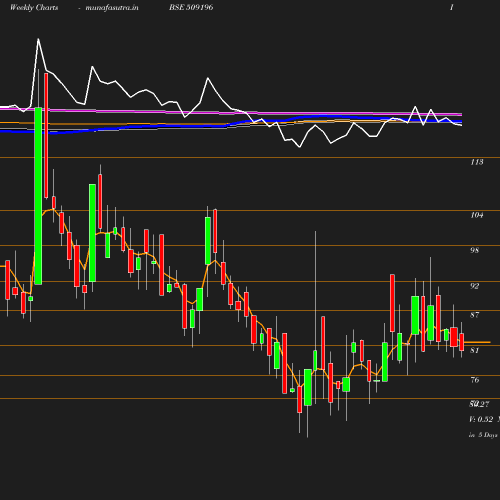500x500 pixels.
Task: Click the '5 Days' label text
Action: [488, 435]
